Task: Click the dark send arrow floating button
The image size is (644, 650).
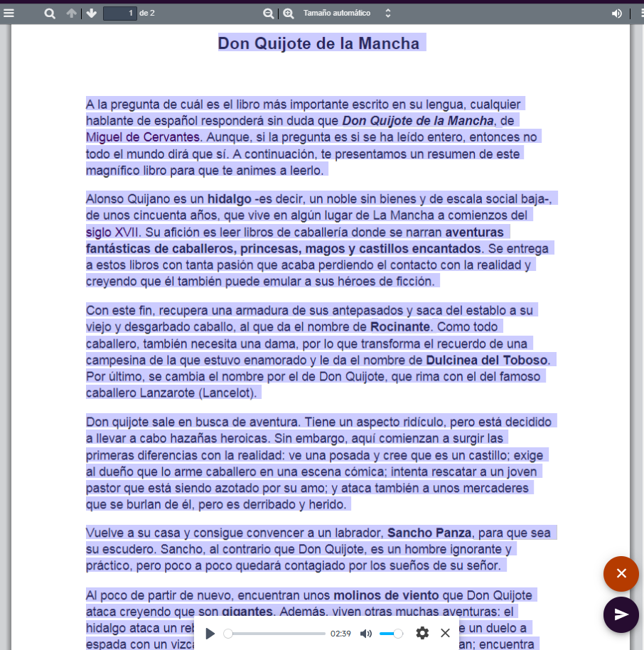Action: coord(621,614)
